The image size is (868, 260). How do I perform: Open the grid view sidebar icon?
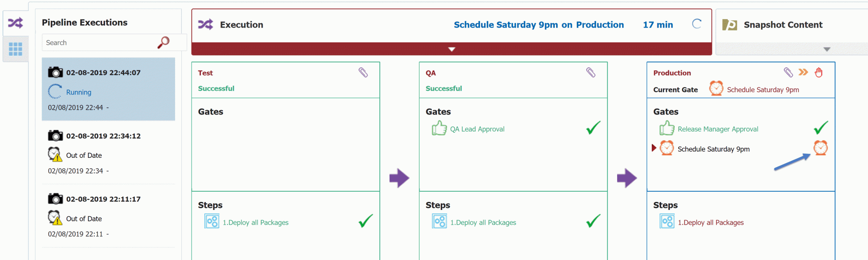pyautogui.click(x=15, y=49)
